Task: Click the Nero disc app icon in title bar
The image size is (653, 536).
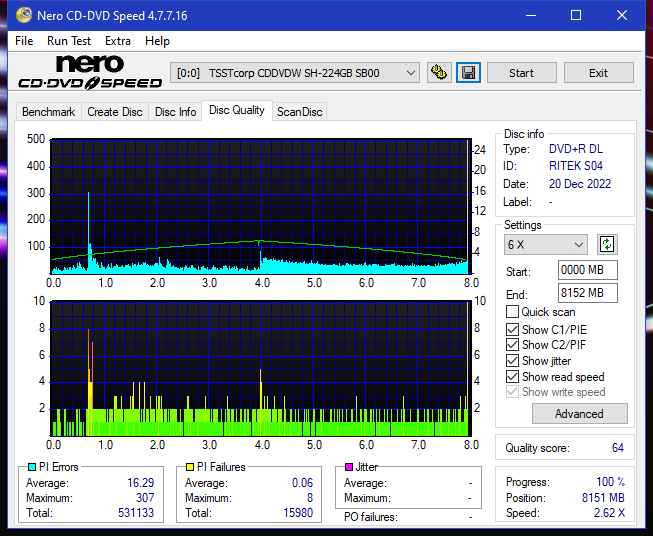Action: pos(24,15)
